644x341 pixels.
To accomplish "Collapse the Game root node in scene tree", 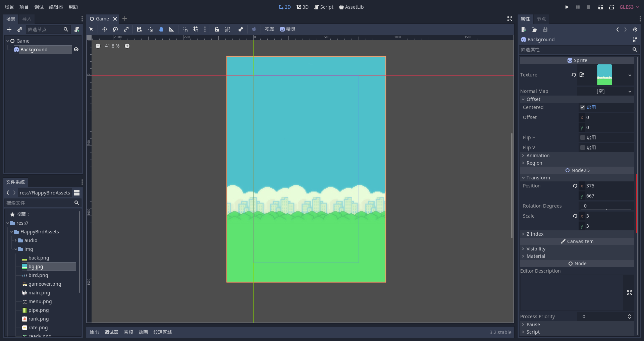I will pyautogui.click(x=8, y=41).
